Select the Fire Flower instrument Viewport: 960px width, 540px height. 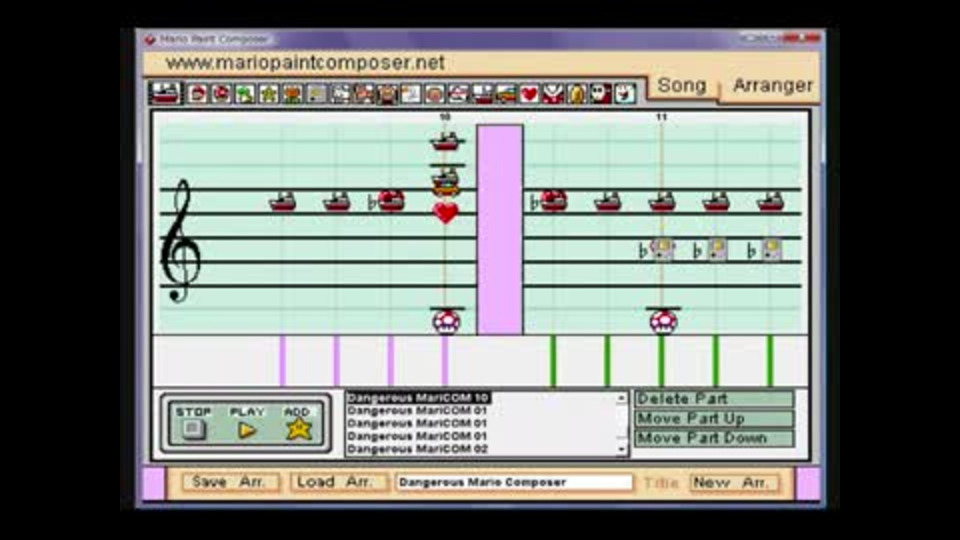[x=293, y=94]
